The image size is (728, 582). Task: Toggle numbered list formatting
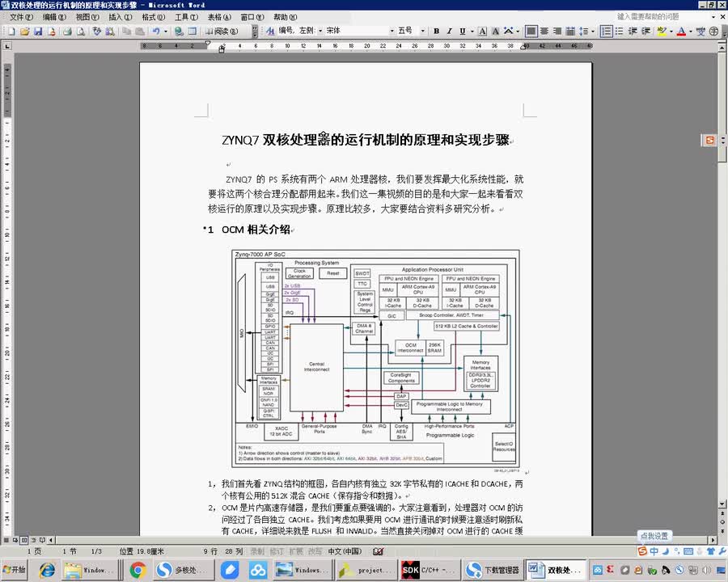pos(606,31)
